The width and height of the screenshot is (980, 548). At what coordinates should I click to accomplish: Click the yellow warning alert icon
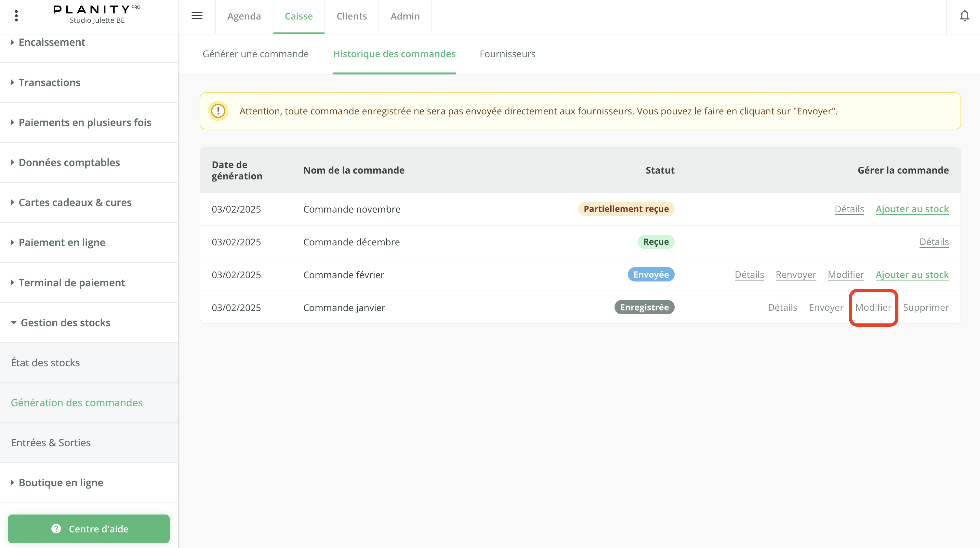click(218, 111)
